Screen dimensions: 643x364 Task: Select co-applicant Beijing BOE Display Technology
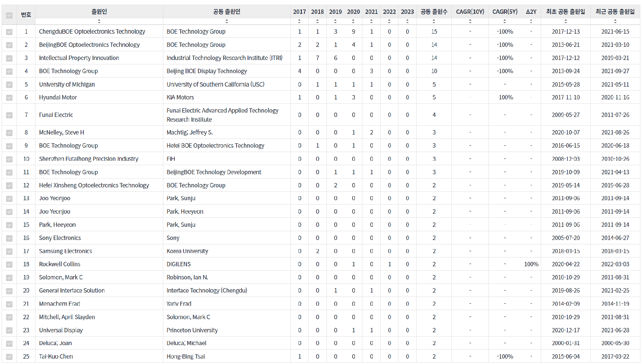coord(207,71)
